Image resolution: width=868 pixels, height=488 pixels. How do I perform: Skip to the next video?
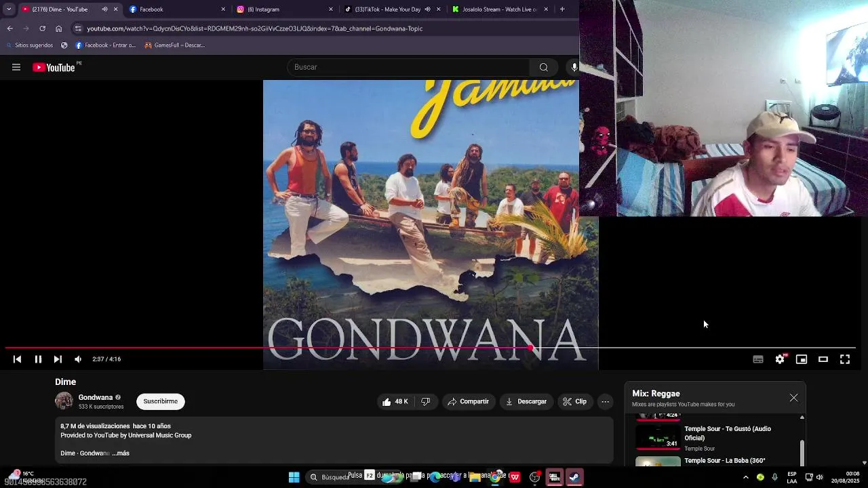click(58, 359)
